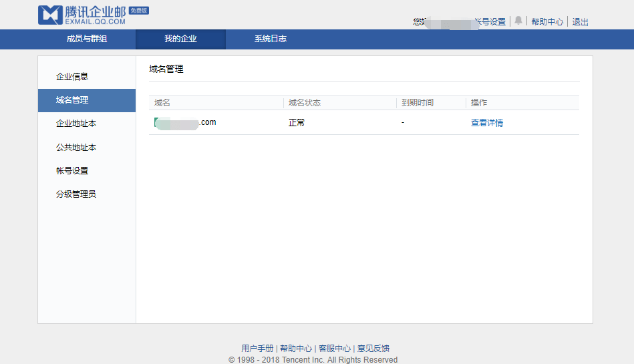This screenshot has width=634, height=364.
Task: Open 帐号设置 link in top header
Action: (x=491, y=22)
